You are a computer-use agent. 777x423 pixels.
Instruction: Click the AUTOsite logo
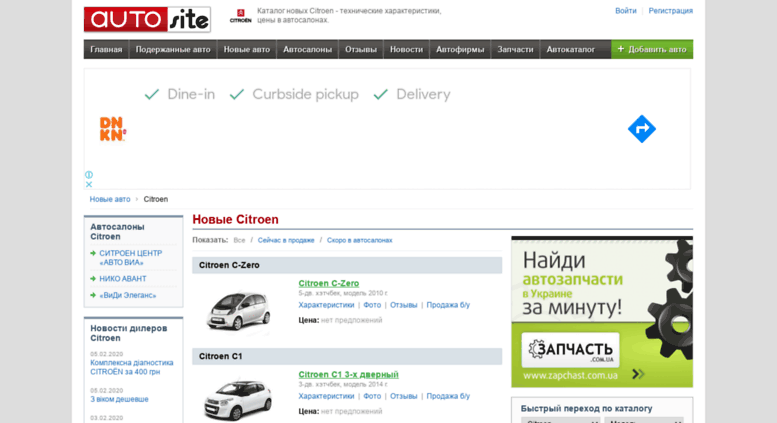147,19
